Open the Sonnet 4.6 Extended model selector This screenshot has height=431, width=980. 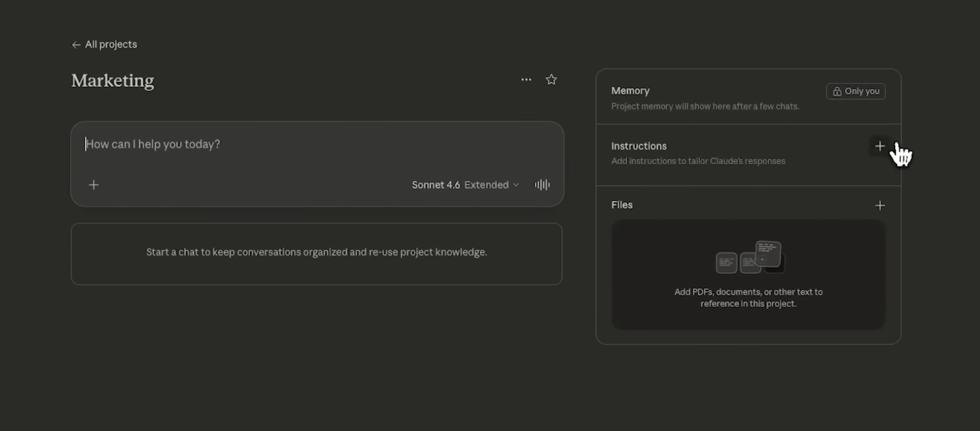465,185
